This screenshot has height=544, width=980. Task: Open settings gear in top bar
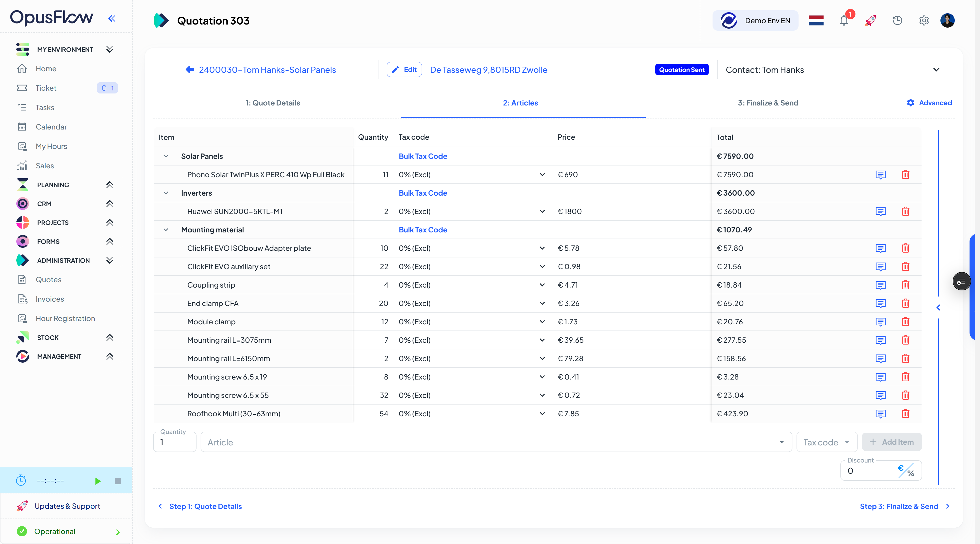tap(924, 20)
